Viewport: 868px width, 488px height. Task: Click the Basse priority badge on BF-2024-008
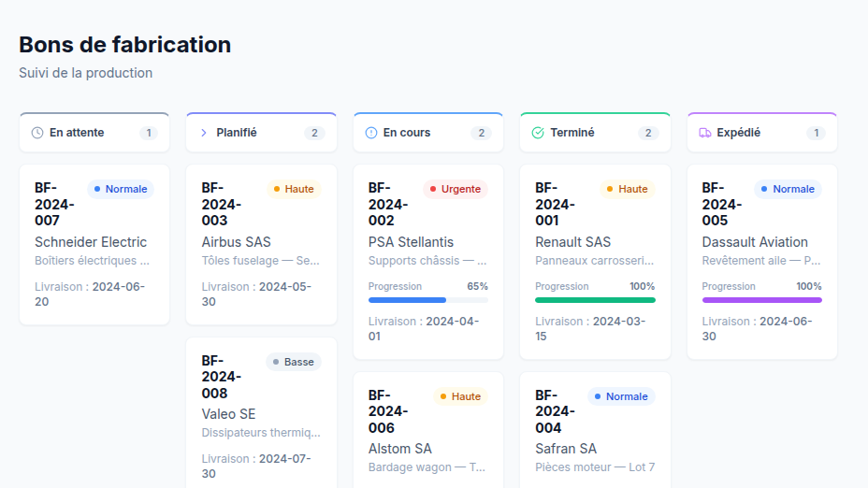(294, 362)
